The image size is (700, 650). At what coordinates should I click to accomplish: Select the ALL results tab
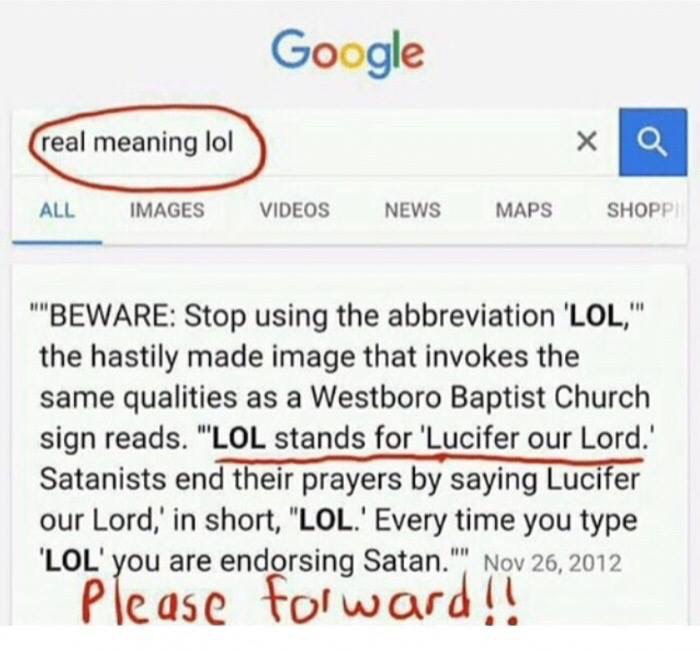[x=57, y=210]
